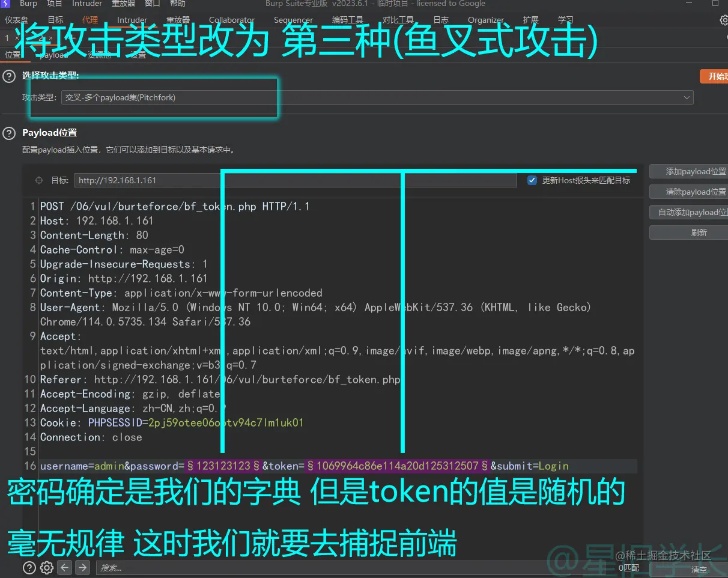
Task: Toggle 更新Host报头来匹配目标 checkbox
Action: pos(532,180)
